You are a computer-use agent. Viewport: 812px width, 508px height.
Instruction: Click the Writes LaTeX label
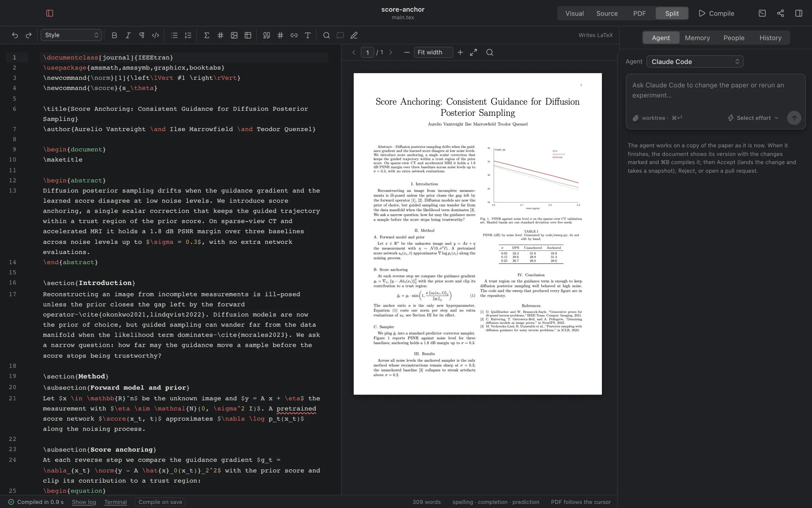[595, 35]
